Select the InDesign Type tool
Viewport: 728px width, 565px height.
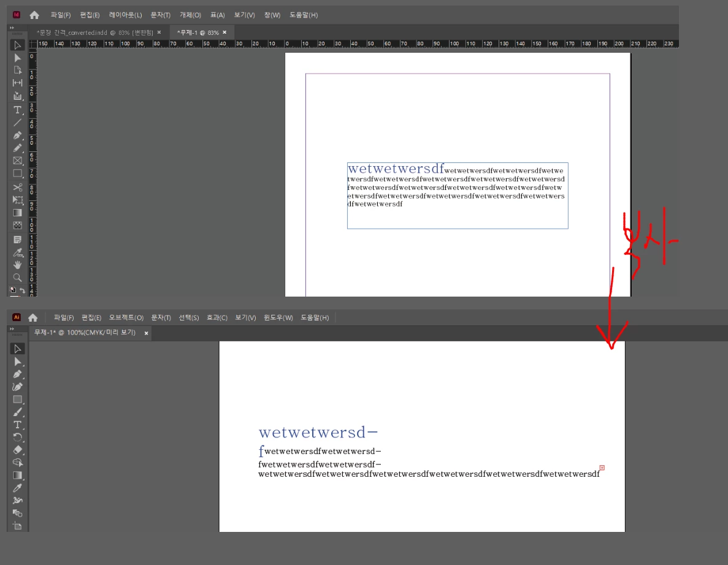click(17, 110)
